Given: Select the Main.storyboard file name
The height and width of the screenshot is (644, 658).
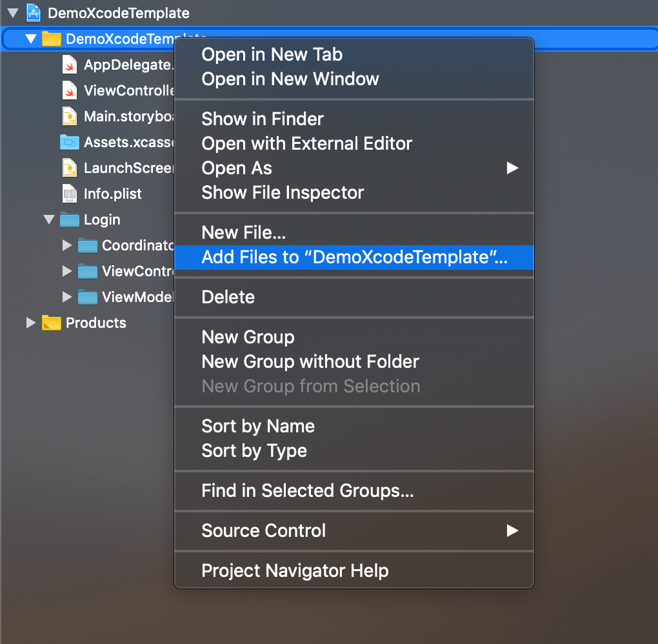Looking at the screenshot, I should point(128,116).
